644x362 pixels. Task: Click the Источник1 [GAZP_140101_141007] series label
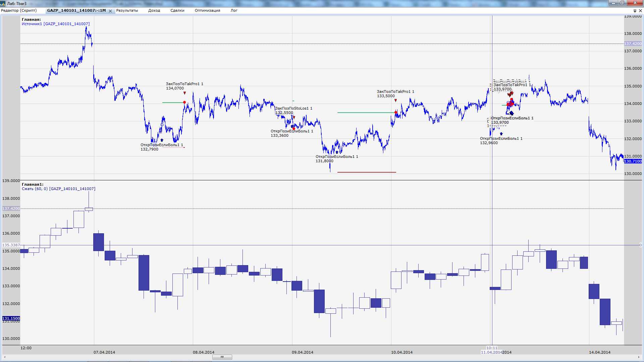(x=56, y=24)
